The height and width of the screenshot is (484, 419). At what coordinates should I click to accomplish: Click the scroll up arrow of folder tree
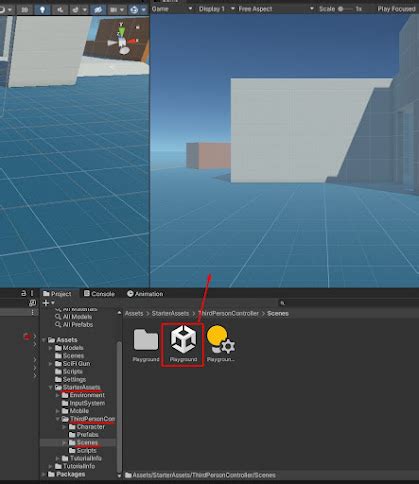(x=119, y=313)
